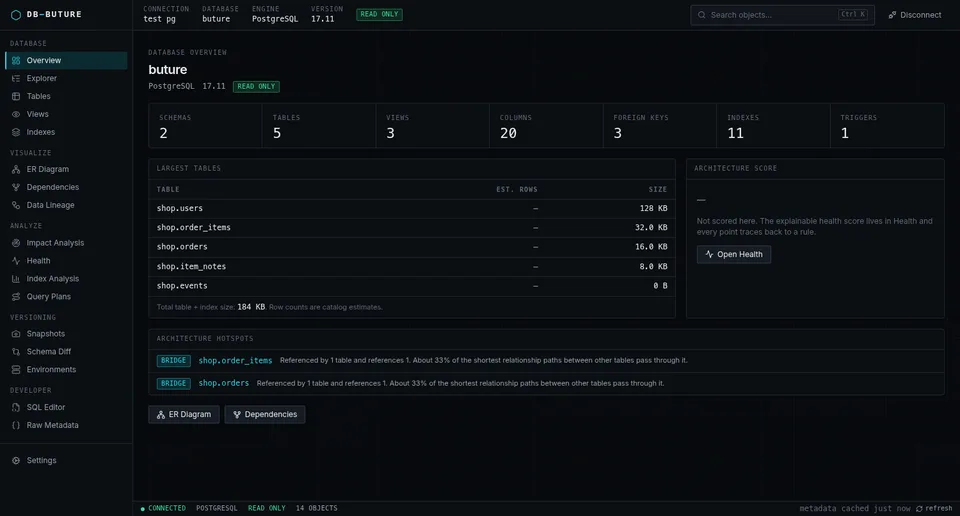Click the Overview grid icon in sidebar
The width and height of the screenshot is (960, 516).
[16, 61]
